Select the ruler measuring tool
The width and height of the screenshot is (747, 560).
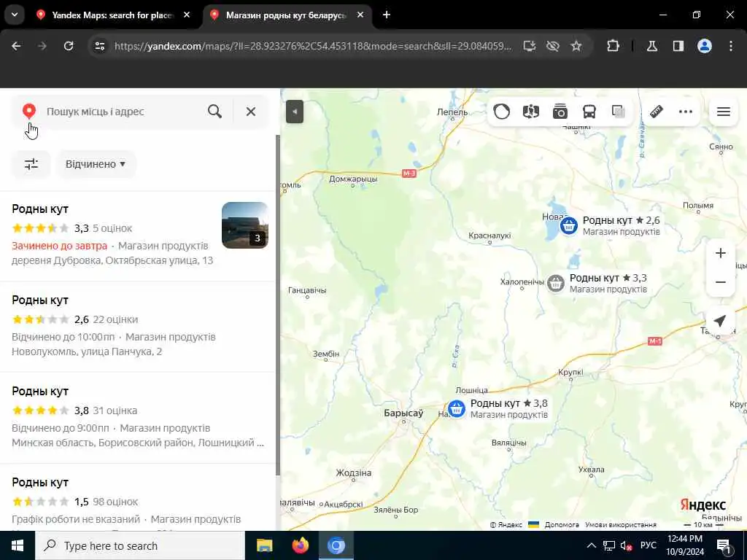(657, 112)
